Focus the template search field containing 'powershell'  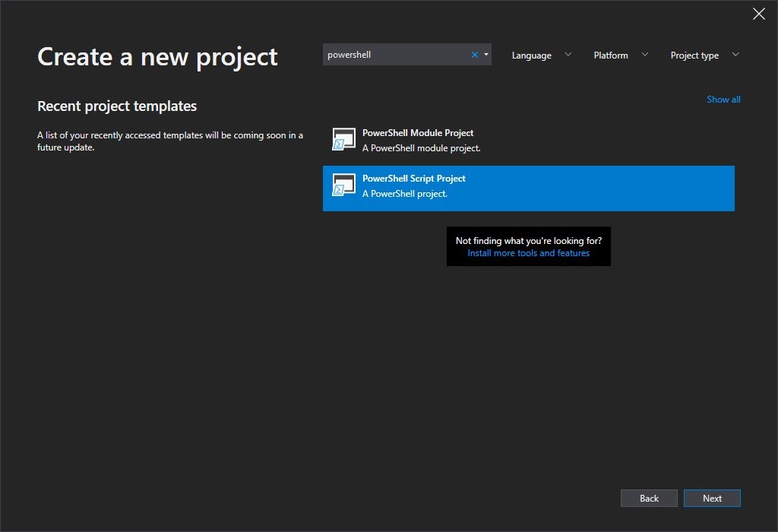(395, 55)
